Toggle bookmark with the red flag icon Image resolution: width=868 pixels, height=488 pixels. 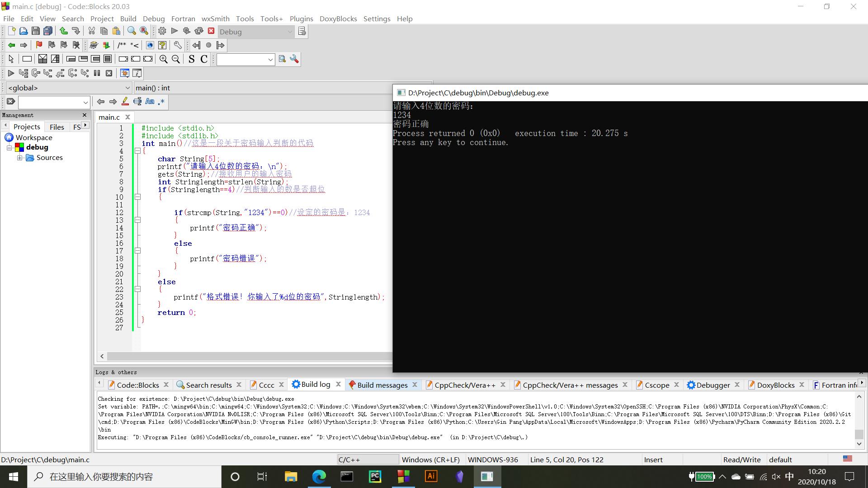39,45
